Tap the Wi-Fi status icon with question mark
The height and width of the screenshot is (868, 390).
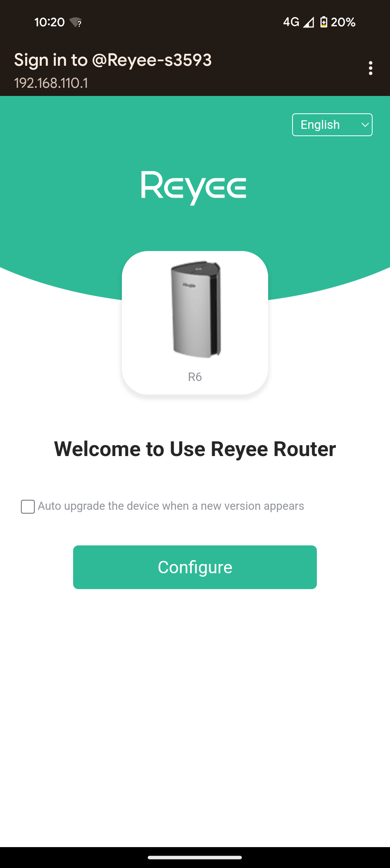pyautogui.click(x=75, y=22)
